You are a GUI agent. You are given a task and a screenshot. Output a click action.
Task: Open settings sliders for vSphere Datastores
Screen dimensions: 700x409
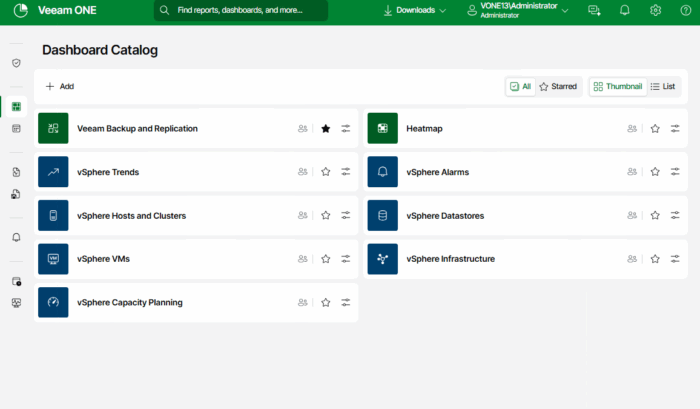[x=675, y=215]
